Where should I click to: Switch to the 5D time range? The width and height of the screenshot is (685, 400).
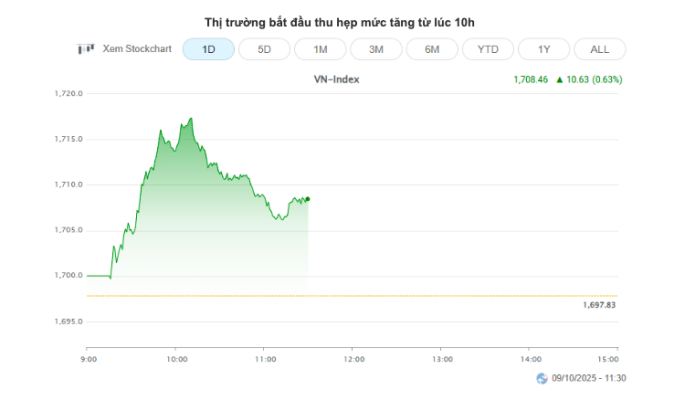click(264, 48)
